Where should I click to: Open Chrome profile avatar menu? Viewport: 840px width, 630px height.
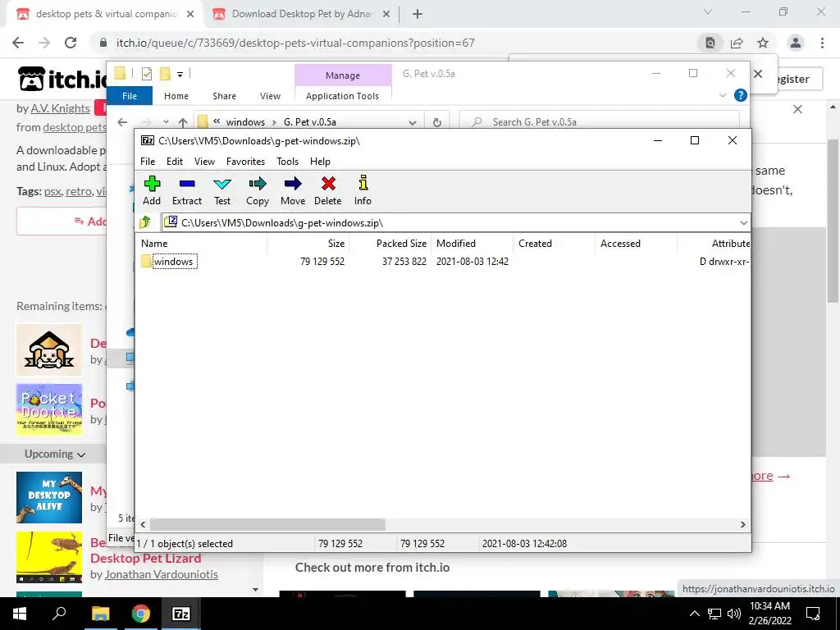(796, 43)
